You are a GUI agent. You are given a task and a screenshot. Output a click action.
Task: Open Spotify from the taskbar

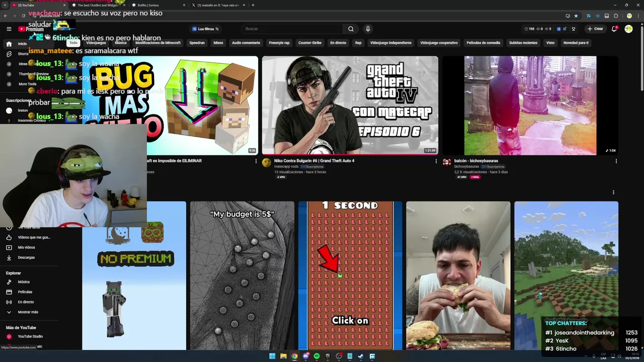(x=316, y=356)
